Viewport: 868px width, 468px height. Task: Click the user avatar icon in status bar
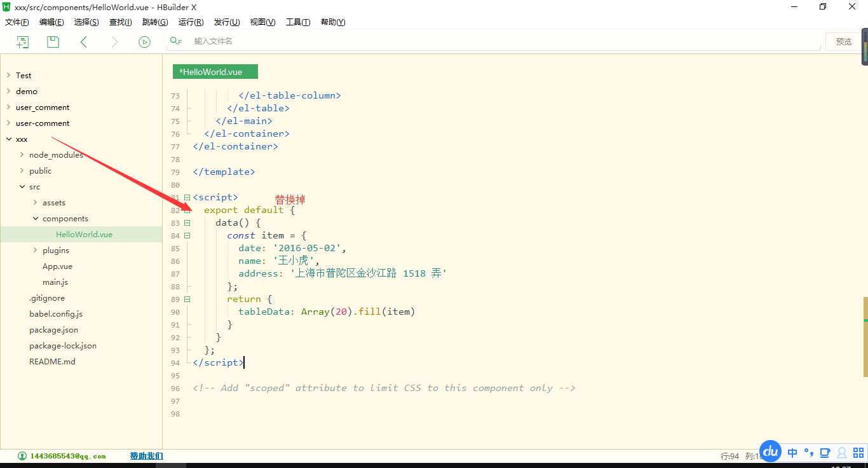[22, 456]
